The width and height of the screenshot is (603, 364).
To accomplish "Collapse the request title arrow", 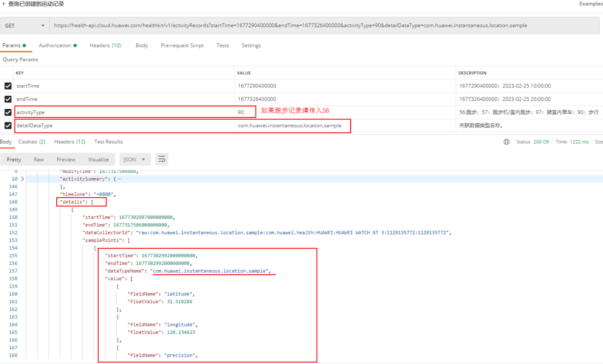I will click(4, 4).
